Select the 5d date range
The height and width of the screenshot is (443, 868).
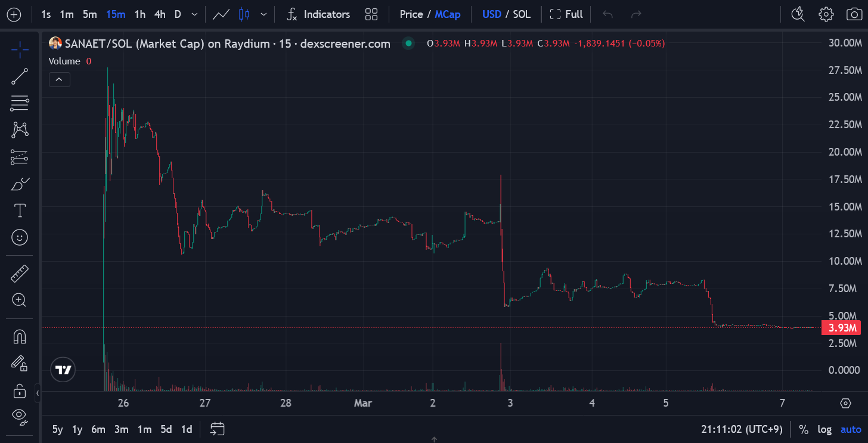[x=166, y=429]
